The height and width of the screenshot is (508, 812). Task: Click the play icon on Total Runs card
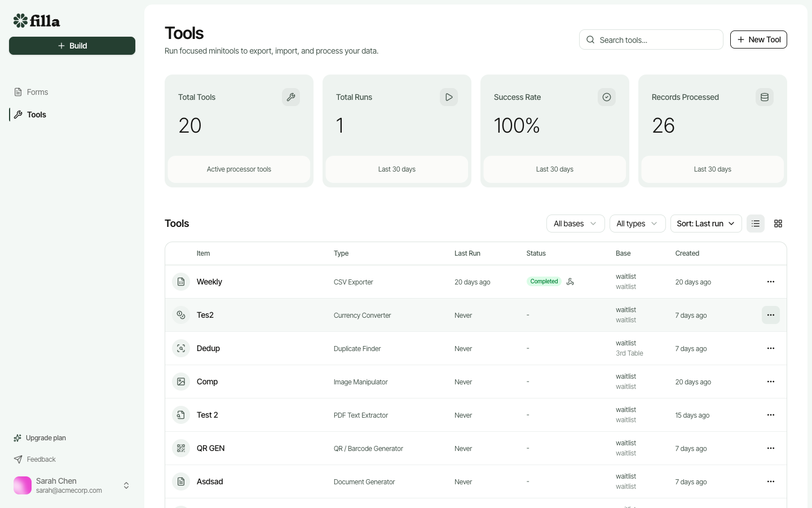click(x=449, y=97)
